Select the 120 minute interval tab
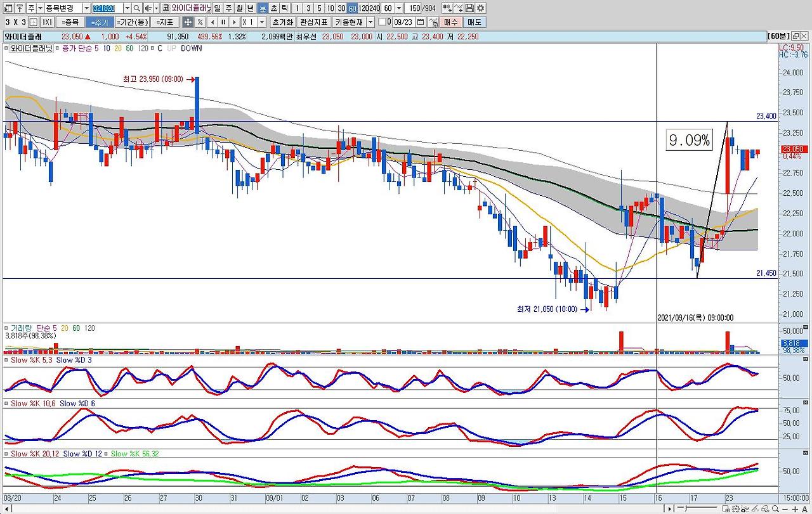 (x=363, y=8)
